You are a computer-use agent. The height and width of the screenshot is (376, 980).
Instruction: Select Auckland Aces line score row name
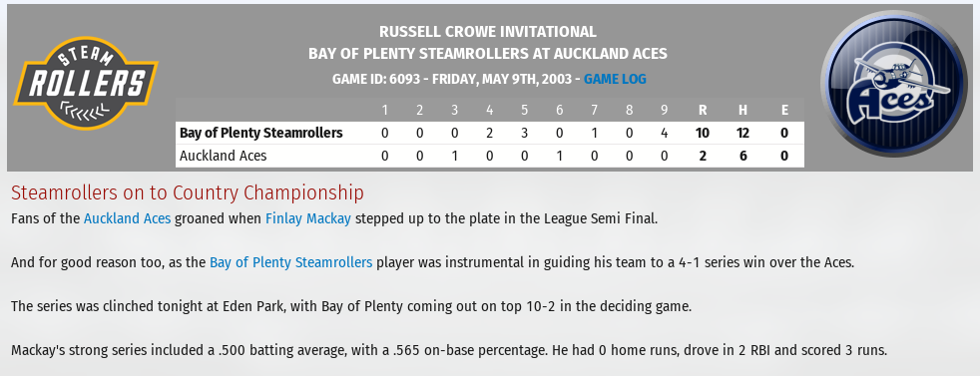(224, 157)
